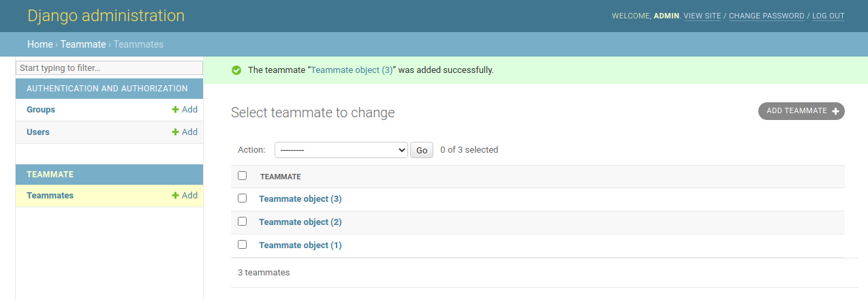The height and width of the screenshot is (300, 868).
Task: Click Teammate object (3) link in success message
Action: 352,70
